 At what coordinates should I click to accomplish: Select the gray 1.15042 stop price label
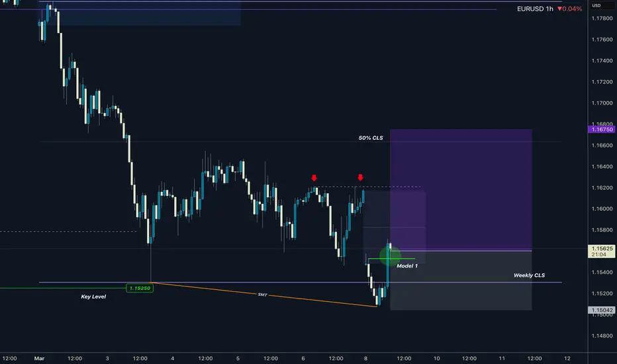602,310
